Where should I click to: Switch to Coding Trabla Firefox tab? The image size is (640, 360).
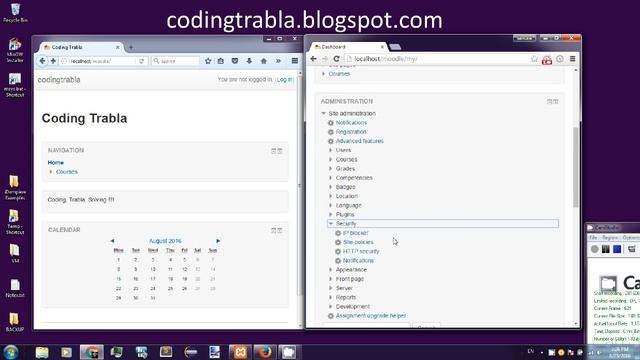[81, 47]
